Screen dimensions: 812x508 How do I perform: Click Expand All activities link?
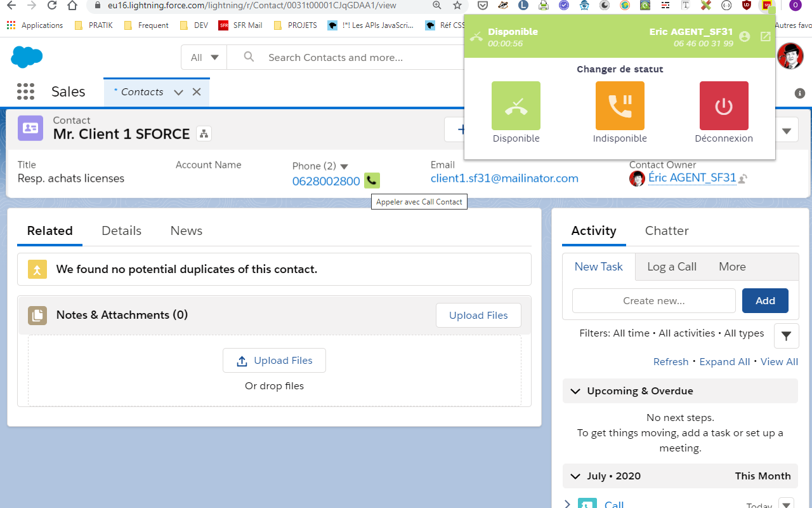click(x=724, y=361)
